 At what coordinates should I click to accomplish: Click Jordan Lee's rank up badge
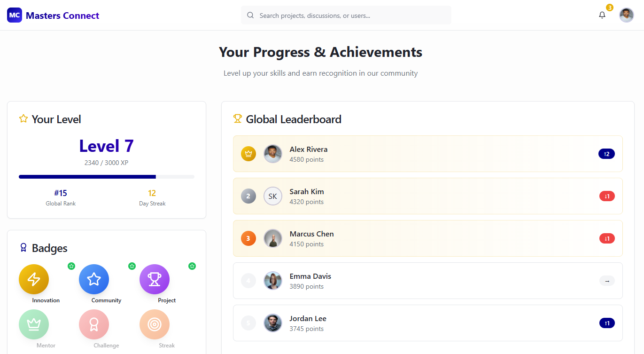(x=607, y=323)
